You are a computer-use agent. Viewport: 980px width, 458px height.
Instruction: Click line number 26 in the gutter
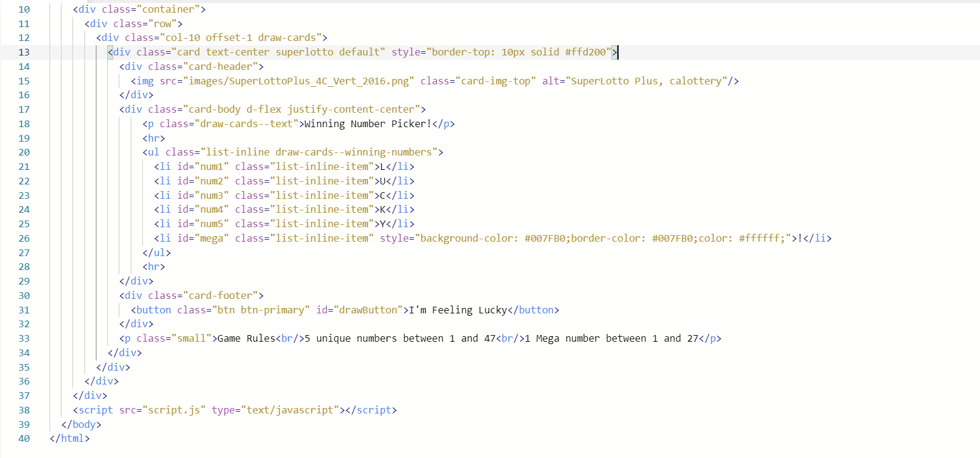24,238
